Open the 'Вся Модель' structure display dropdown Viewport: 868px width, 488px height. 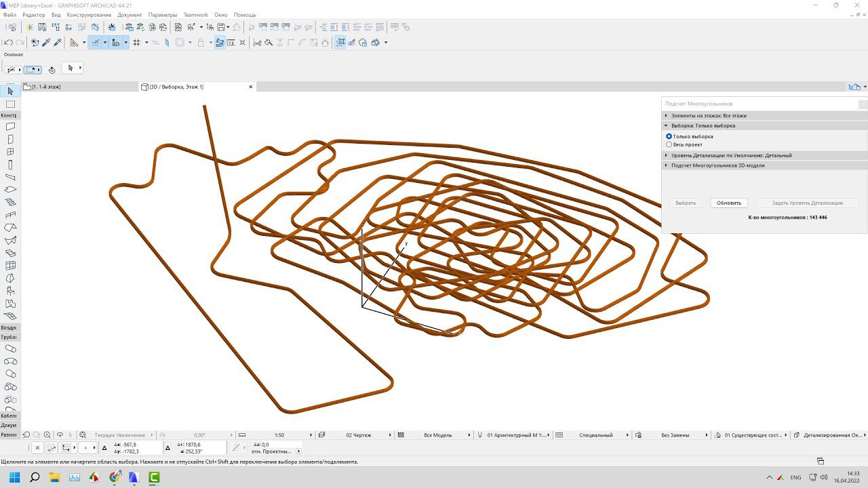click(x=435, y=435)
